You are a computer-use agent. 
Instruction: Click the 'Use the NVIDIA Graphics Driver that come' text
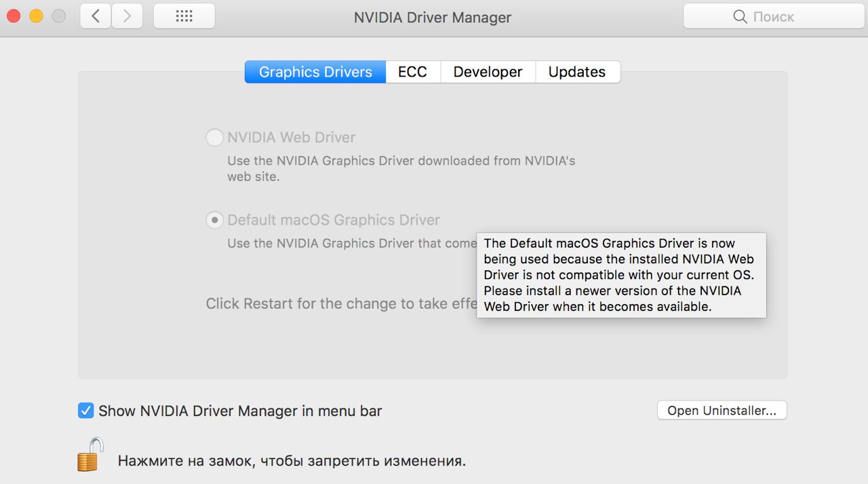352,243
